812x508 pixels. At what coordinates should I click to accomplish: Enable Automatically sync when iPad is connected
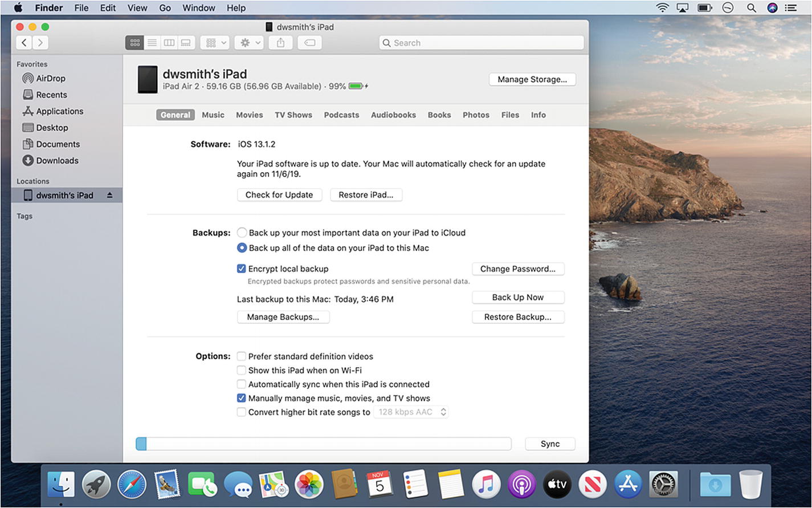(242, 384)
